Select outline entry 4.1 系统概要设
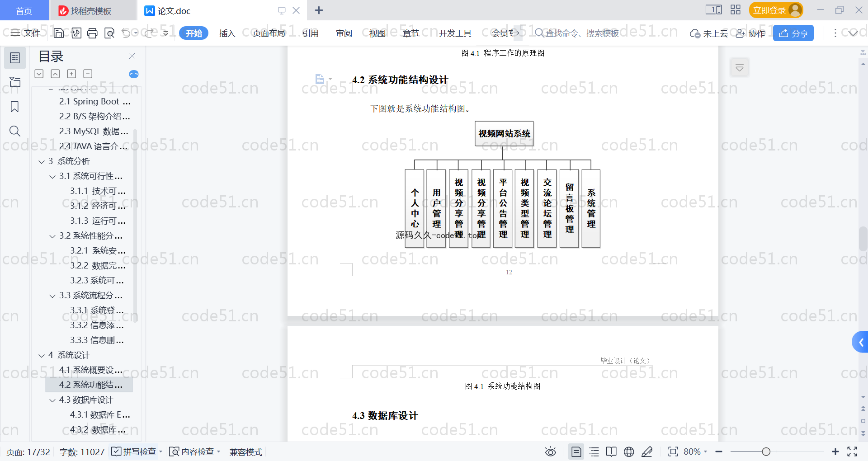Viewport: 868px width, 461px height. (x=90, y=370)
